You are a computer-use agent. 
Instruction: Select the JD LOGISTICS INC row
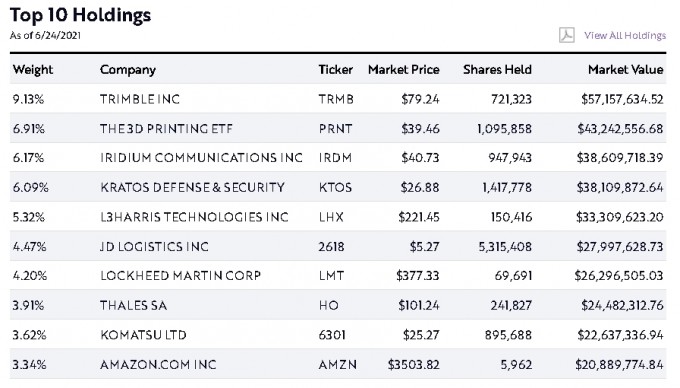(x=338, y=246)
